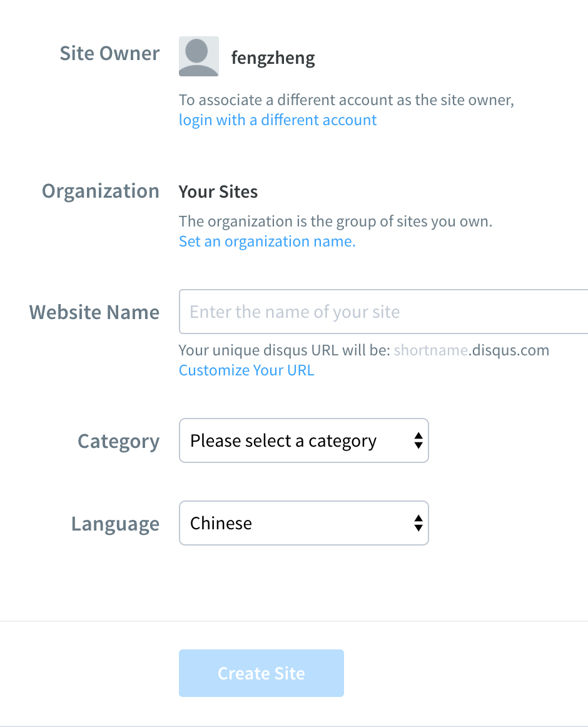Click the up-down arrows of the Language dropdown
Viewport: 588px width, 727px height.
(418, 523)
